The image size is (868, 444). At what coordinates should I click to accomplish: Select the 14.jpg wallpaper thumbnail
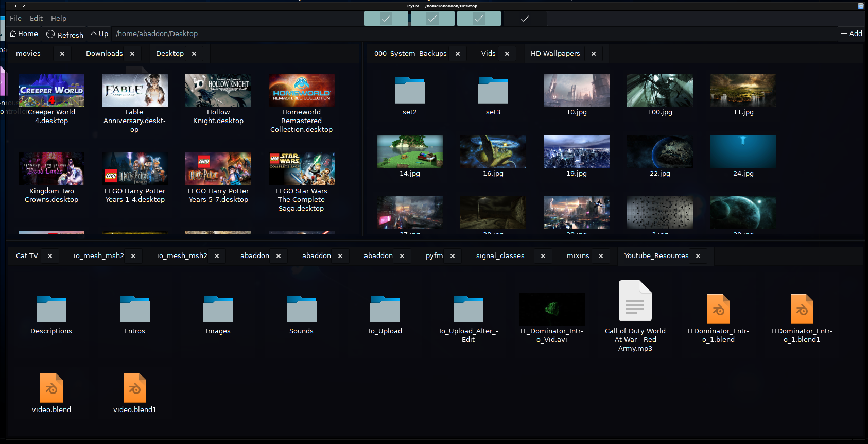[x=410, y=151]
